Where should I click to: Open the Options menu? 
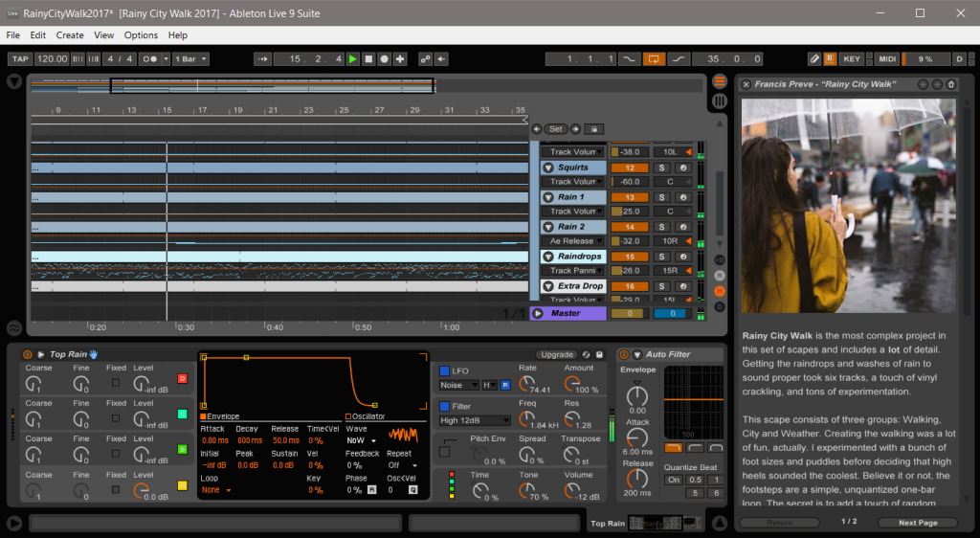(x=141, y=35)
